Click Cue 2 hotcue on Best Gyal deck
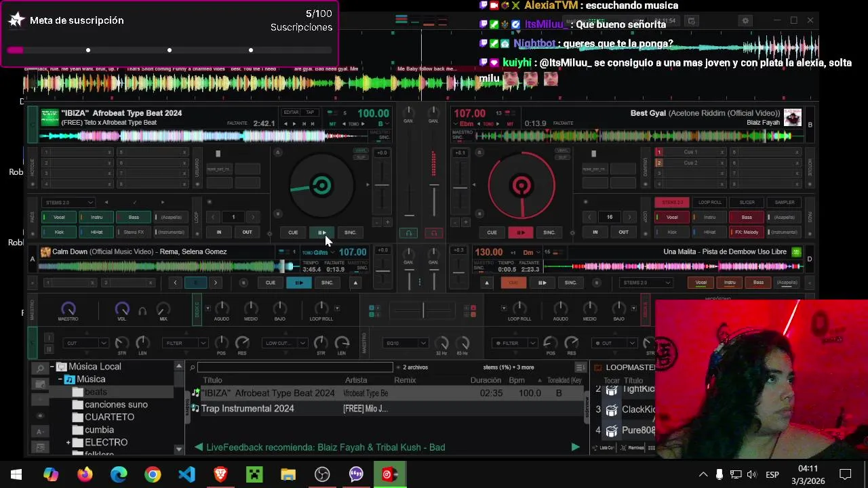The height and width of the screenshot is (488, 868). [690, 163]
